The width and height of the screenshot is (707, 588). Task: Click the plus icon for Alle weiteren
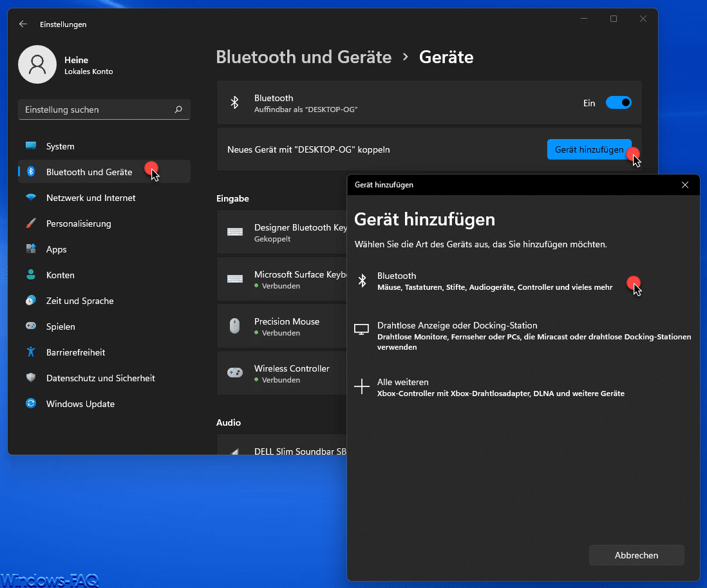pos(362,386)
